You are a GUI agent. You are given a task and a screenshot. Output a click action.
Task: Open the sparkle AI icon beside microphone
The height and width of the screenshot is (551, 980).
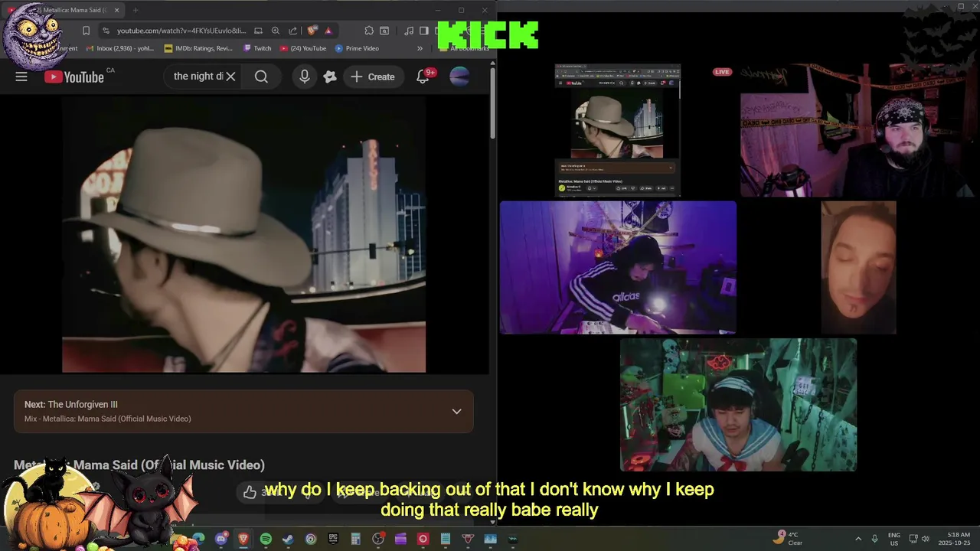pos(330,77)
